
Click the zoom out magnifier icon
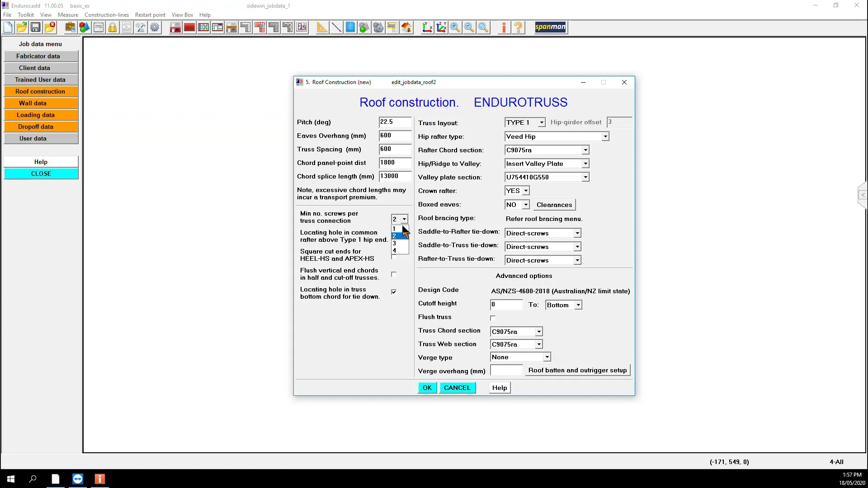click(469, 28)
